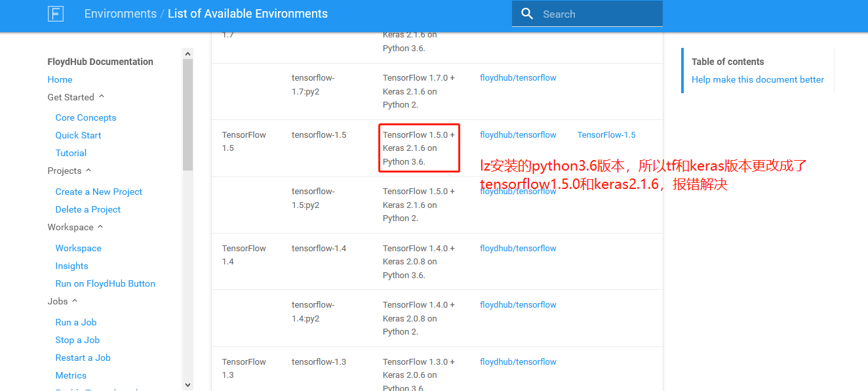Go to Home in the sidebar
Image resolution: width=868 pixels, height=391 pixels.
click(60, 79)
